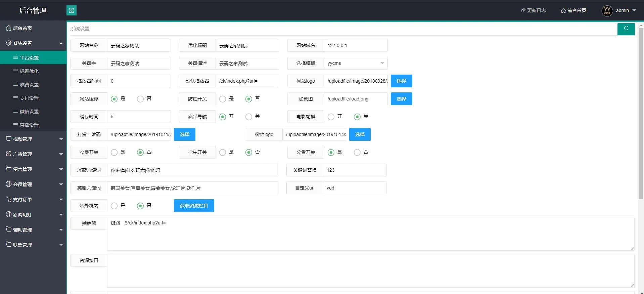
Task: Set 网站缓存 to 否
Action: (x=140, y=99)
